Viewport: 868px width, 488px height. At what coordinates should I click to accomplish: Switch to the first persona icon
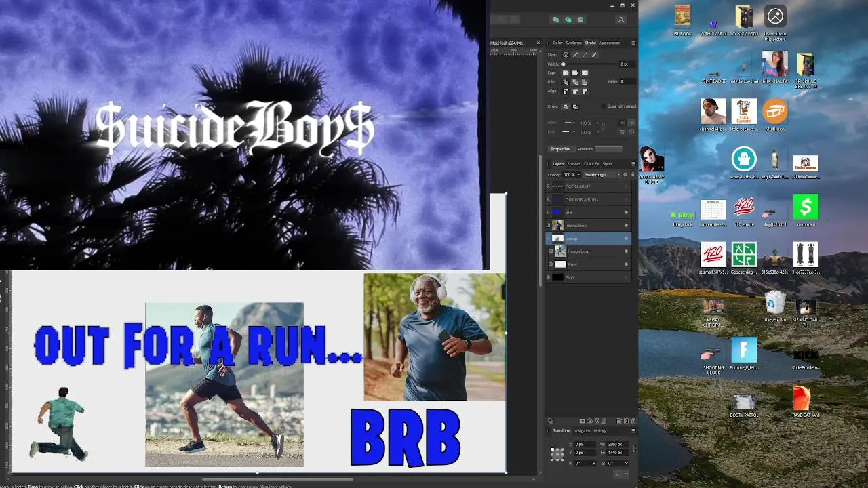tap(555, 20)
